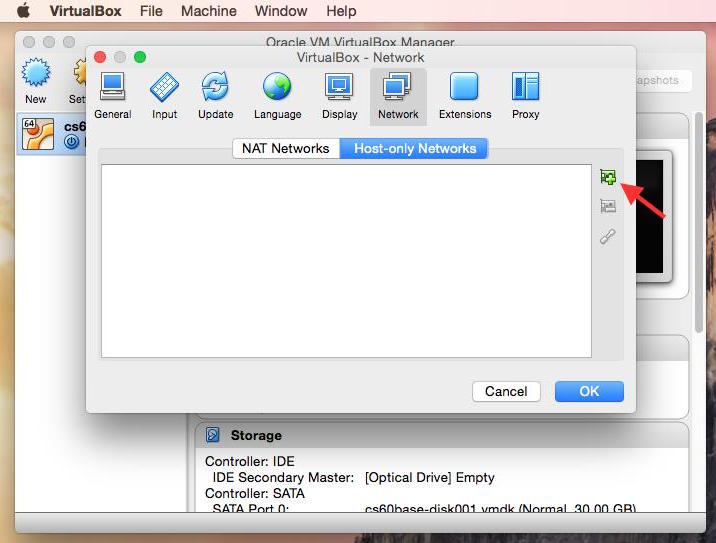The height and width of the screenshot is (543, 716).
Task: Add a new host-only network
Action: click(x=608, y=177)
